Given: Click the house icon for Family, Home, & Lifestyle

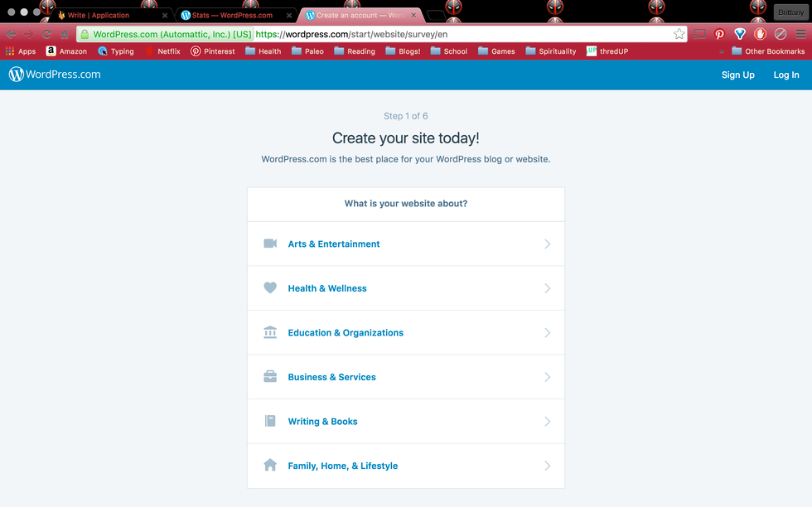Looking at the screenshot, I should [x=270, y=466].
